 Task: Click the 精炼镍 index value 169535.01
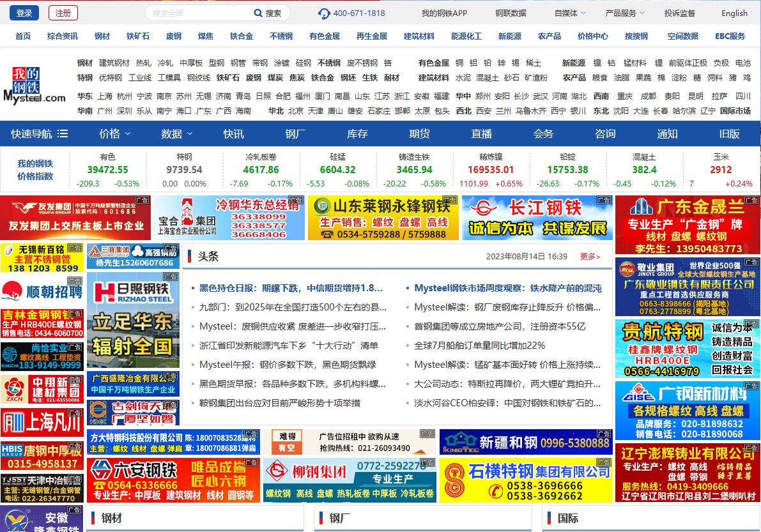(491, 170)
